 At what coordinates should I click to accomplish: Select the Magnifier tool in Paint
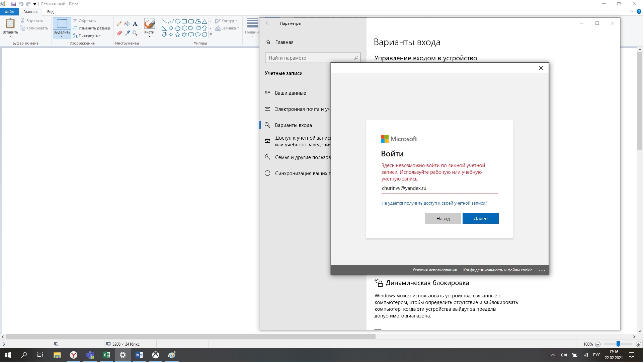[135, 33]
